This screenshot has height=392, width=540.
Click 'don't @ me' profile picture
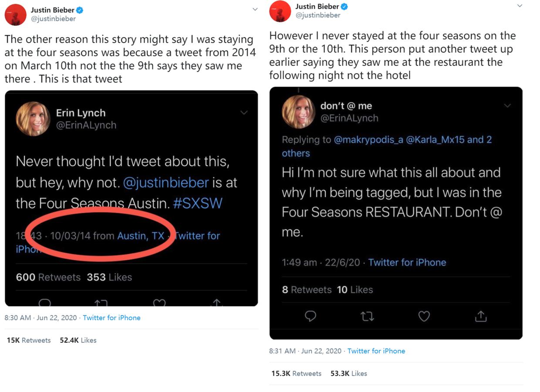[x=298, y=112]
